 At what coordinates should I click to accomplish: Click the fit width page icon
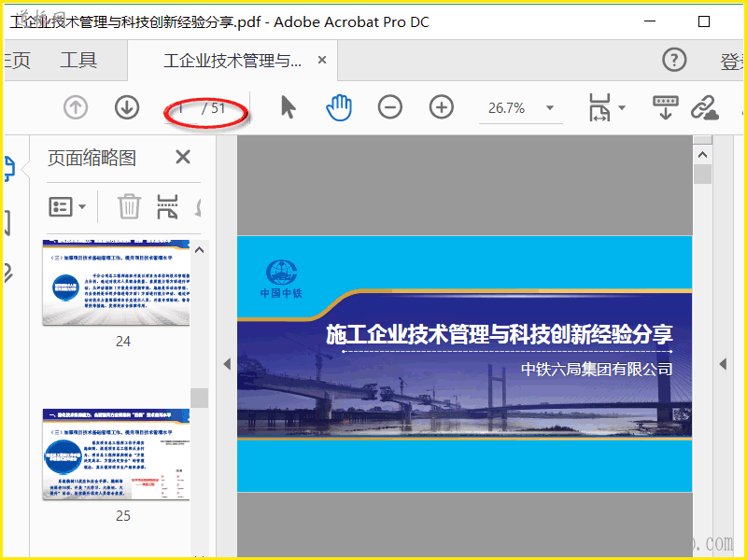click(599, 107)
